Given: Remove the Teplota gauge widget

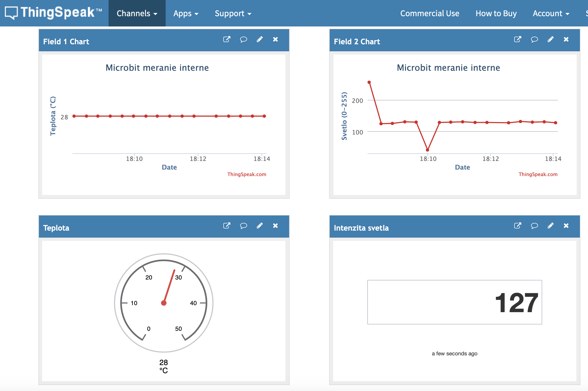Looking at the screenshot, I should [x=275, y=226].
